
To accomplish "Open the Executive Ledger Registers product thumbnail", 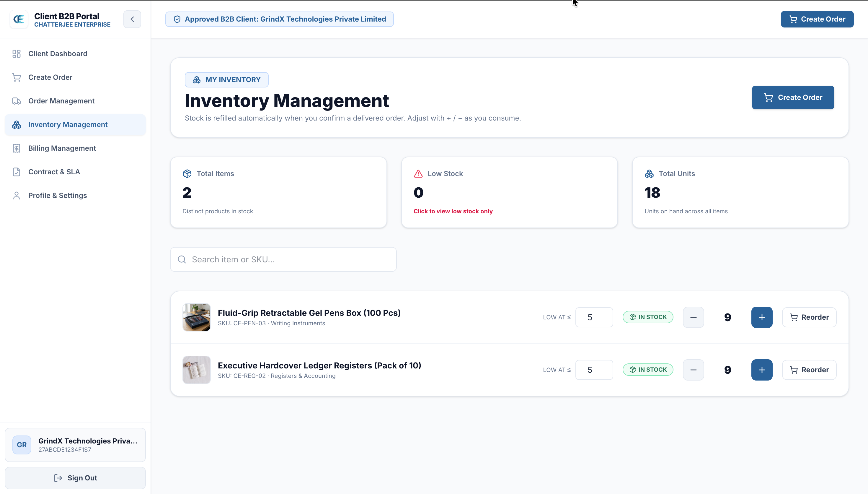I will tap(197, 370).
